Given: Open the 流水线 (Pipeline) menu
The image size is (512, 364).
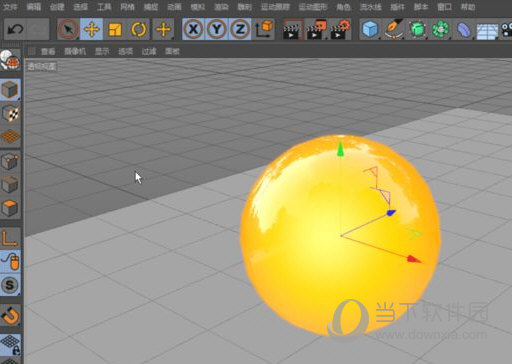Looking at the screenshot, I should pyautogui.click(x=371, y=7).
